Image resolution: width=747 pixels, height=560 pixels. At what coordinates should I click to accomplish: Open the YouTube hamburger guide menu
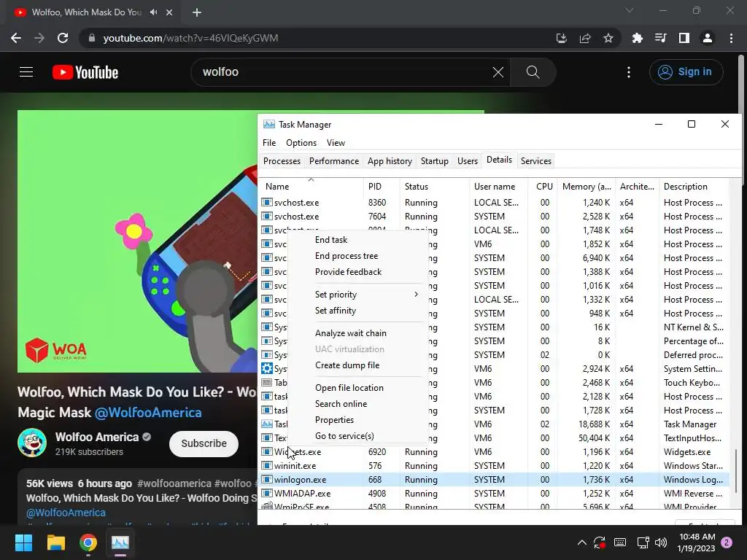[26, 72]
